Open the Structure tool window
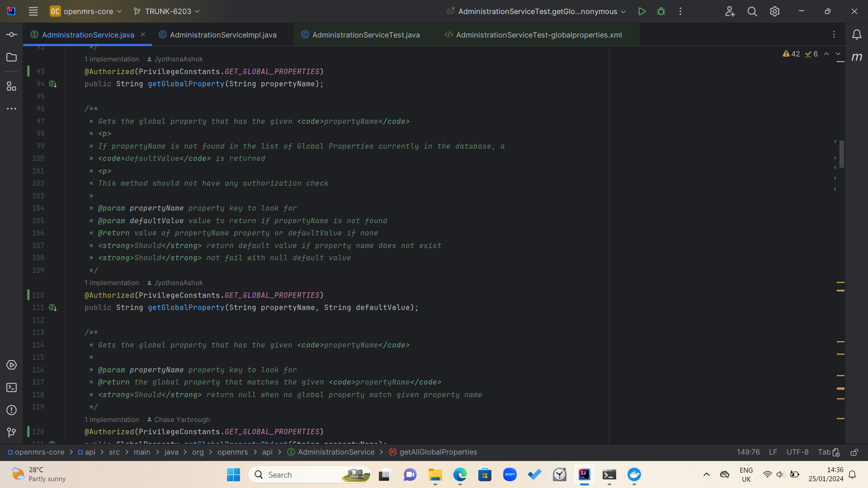The height and width of the screenshot is (488, 868). pos(11,86)
